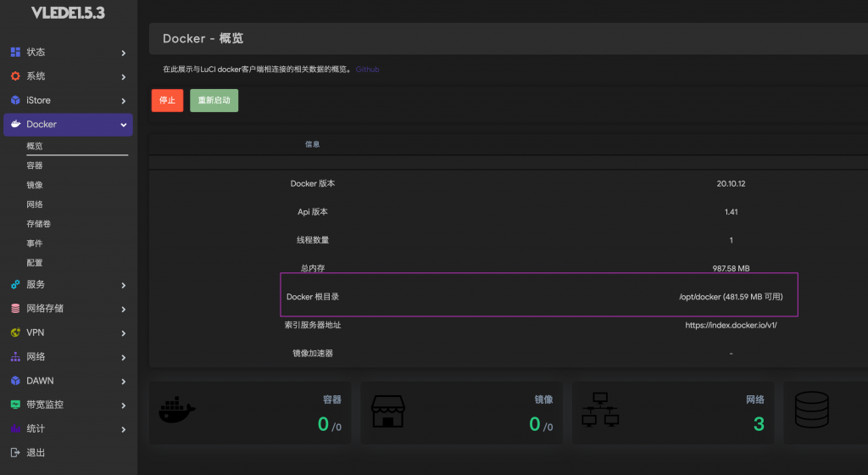Expand the 统计 menu chevron

pyautogui.click(x=124, y=429)
